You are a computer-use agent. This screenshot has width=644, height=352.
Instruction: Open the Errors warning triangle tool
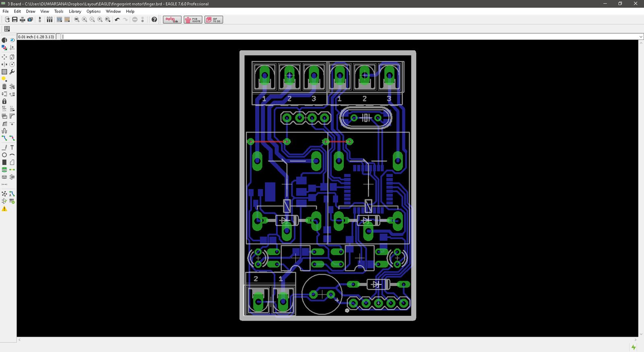pyautogui.click(x=4, y=209)
